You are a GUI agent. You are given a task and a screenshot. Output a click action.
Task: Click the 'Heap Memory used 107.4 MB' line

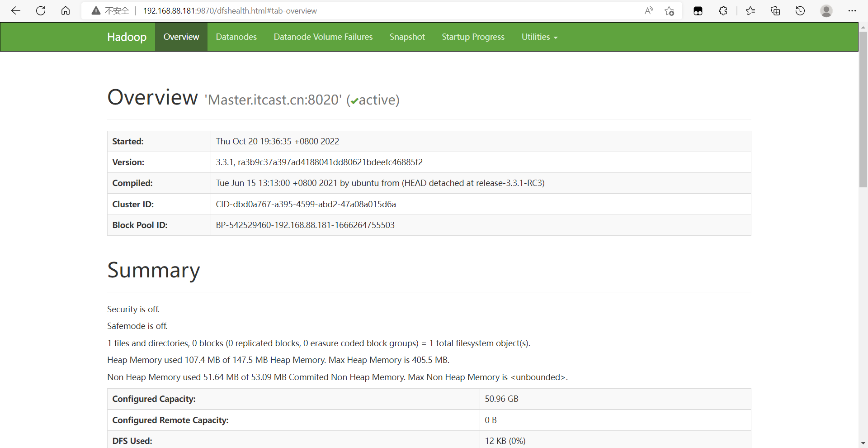[x=278, y=360]
